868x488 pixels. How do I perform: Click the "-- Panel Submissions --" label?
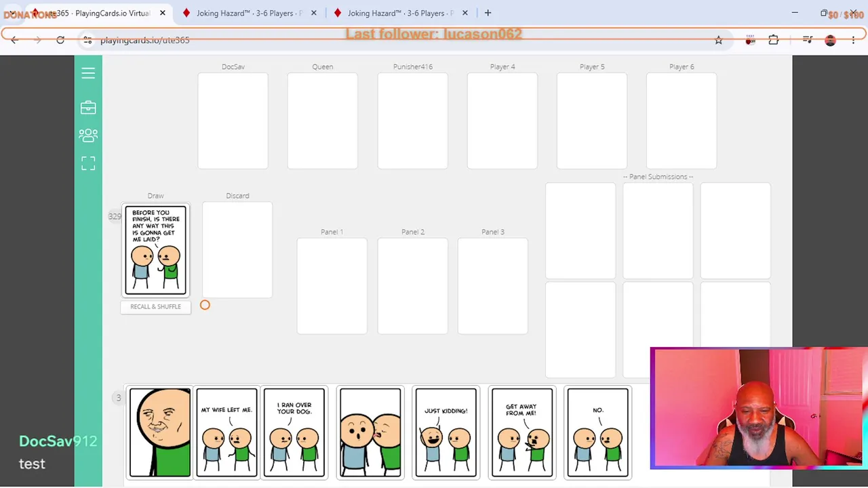(658, 177)
